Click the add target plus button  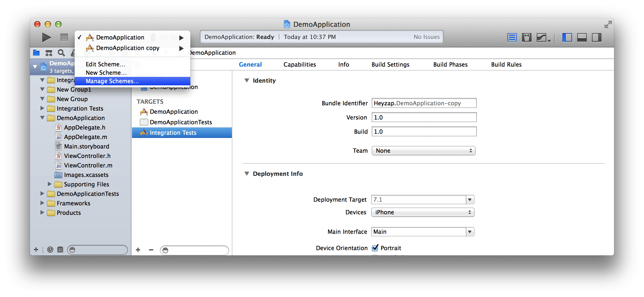click(x=138, y=250)
